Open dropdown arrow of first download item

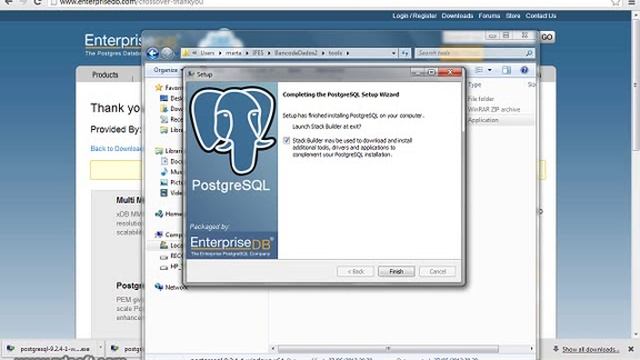pos(100,348)
